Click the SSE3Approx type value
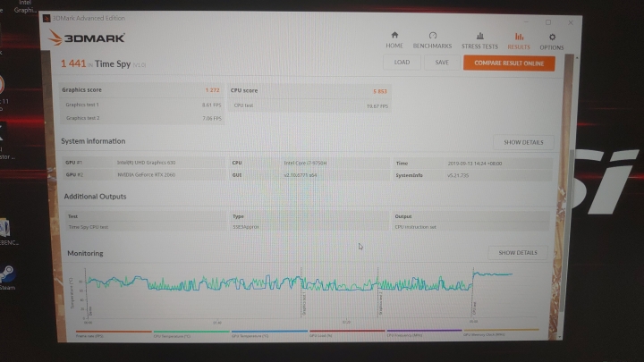Image resolution: width=644 pixels, height=362 pixels. click(x=246, y=227)
